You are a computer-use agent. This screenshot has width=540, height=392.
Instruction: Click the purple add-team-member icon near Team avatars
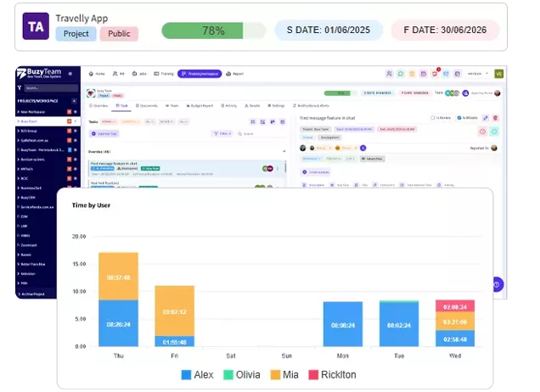coord(465,93)
